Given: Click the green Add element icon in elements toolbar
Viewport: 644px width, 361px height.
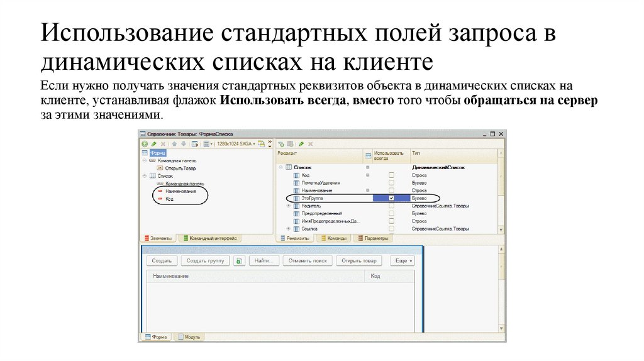Looking at the screenshot, I should click(145, 144).
